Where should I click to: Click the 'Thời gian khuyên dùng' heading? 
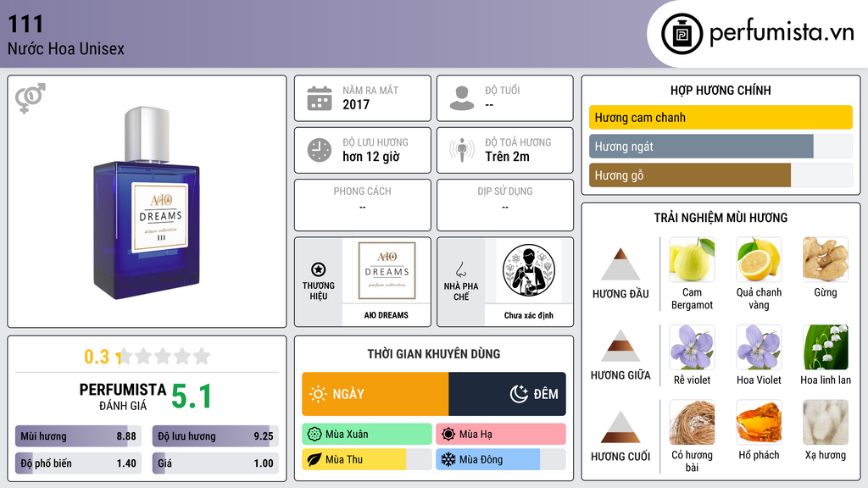click(x=434, y=353)
